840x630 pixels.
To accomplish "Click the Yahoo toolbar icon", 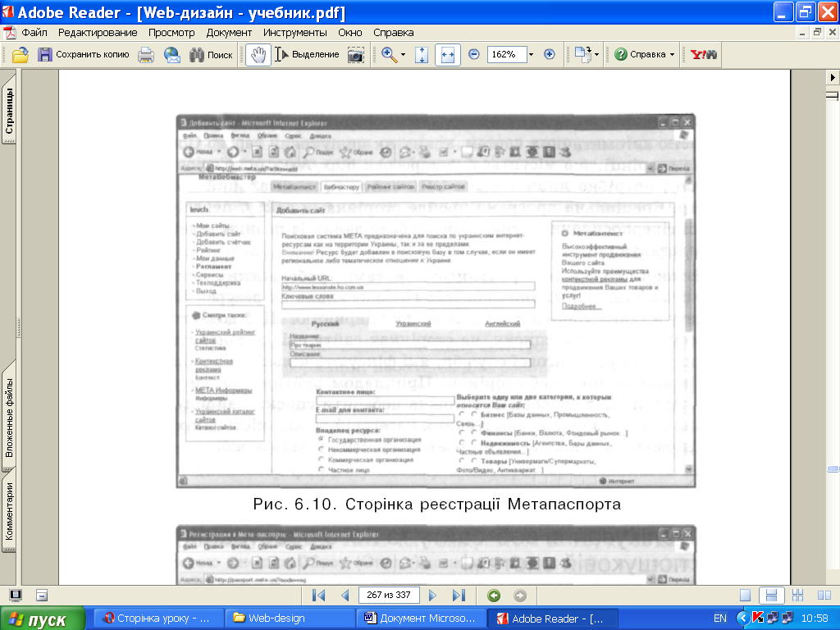I will (703, 55).
